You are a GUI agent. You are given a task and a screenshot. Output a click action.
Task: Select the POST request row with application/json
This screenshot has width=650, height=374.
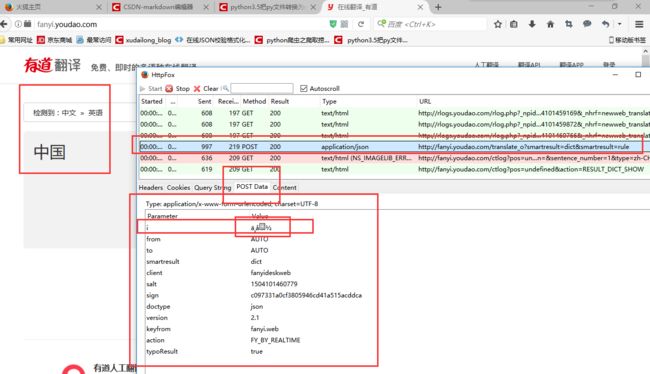pyautogui.click(x=394, y=147)
